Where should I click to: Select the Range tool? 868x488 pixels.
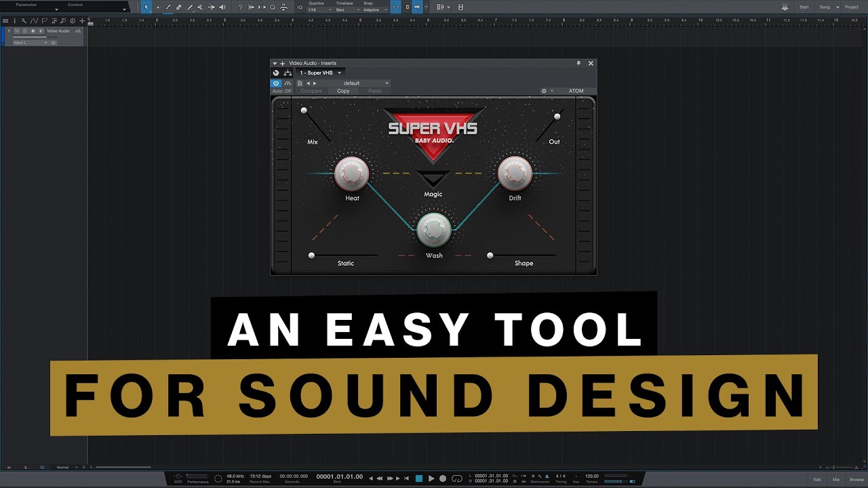pyautogui.click(x=157, y=7)
